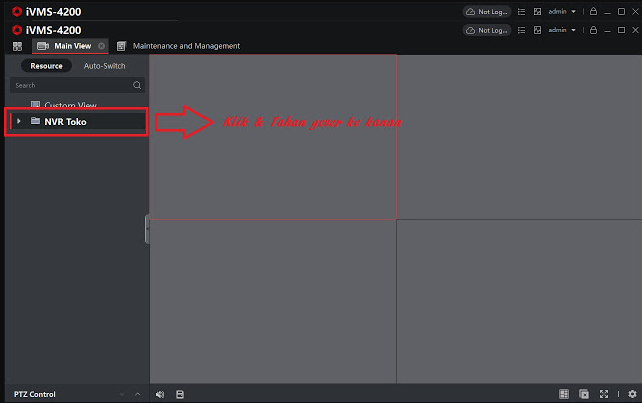Image resolution: width=642 pixels, height=403 pixels.
Task: Click the stop all live view icon
Action: (584, 394)
